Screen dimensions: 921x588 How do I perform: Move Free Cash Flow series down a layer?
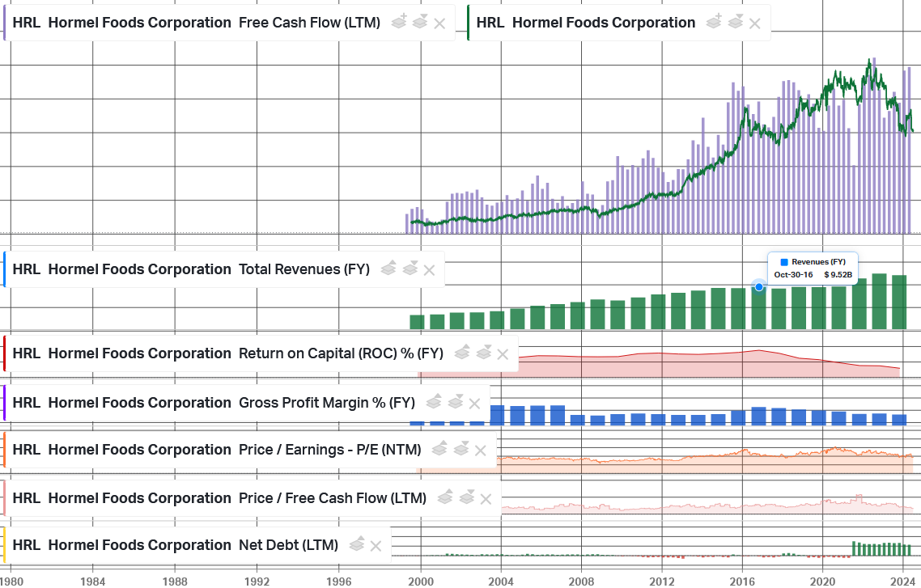pos(420,22)
